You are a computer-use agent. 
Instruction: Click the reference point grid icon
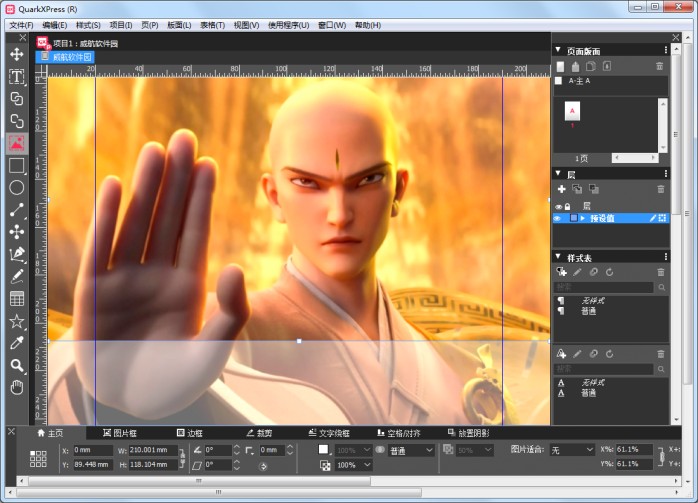pos(38,458)
